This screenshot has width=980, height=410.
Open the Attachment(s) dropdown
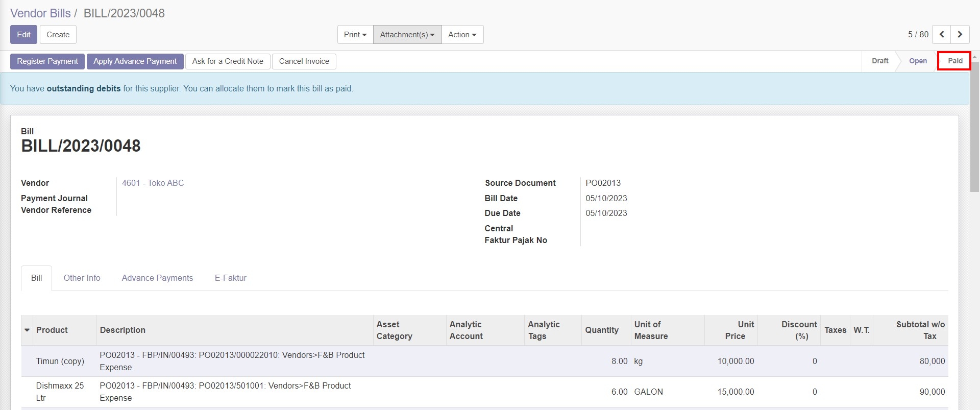(x=407, y=35)
